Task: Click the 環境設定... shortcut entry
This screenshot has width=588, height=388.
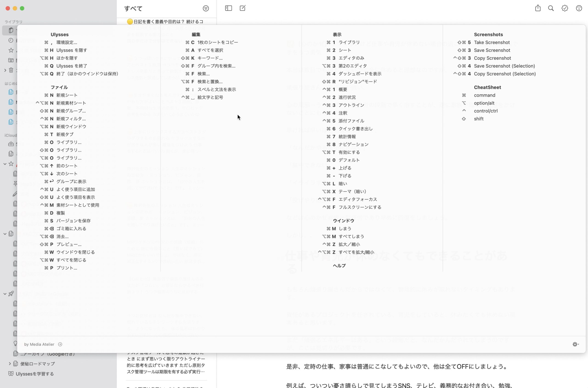Action: [67, 42]
